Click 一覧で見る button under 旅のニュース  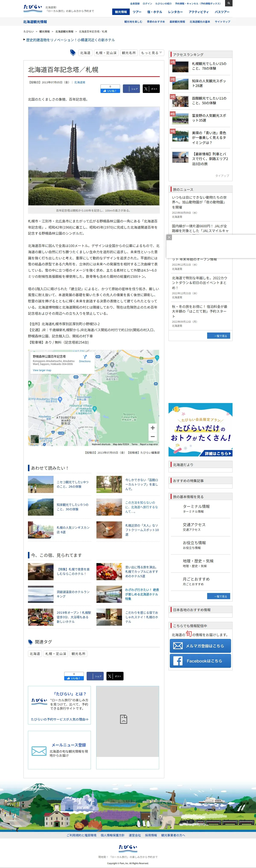tap(219, 336)
